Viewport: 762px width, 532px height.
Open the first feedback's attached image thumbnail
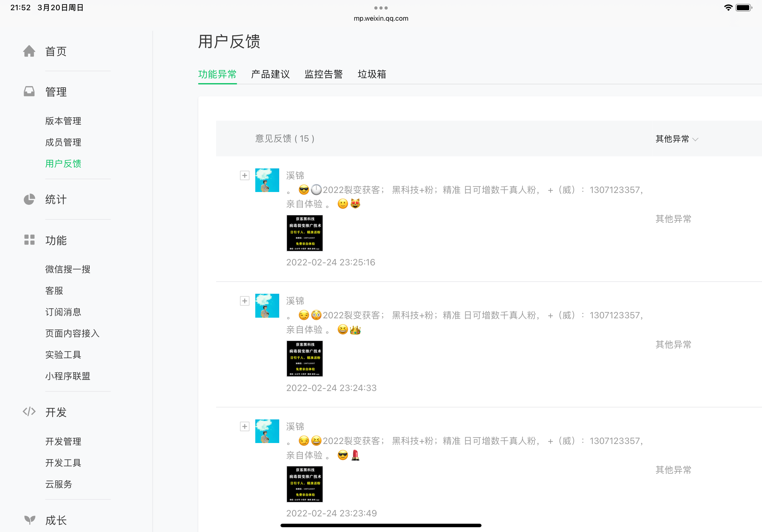tap(304, 233)
